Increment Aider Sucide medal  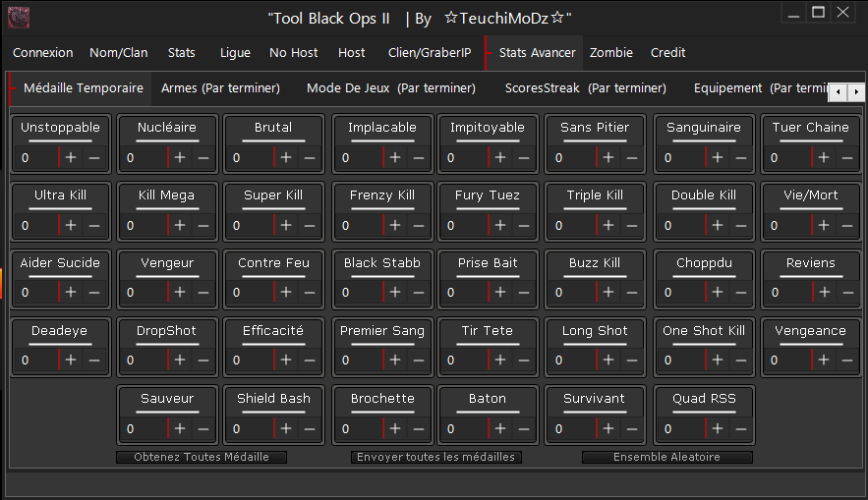coord(71,292)
